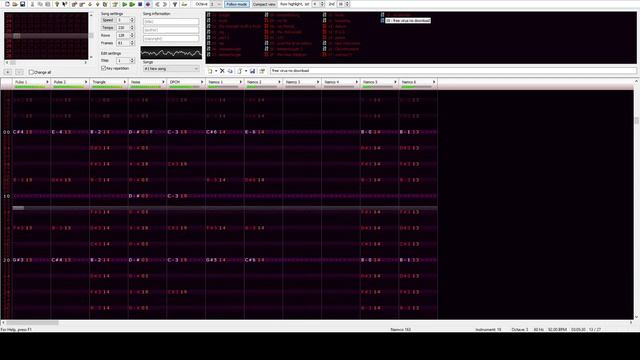Click the Speed button
This screenshot has height=360, width=640.
tap(108, 20)
